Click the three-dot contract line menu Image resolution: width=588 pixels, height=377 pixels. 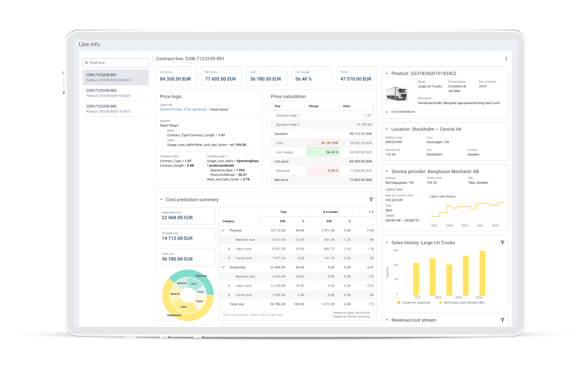pyautogui.click(x=506, y=59)
